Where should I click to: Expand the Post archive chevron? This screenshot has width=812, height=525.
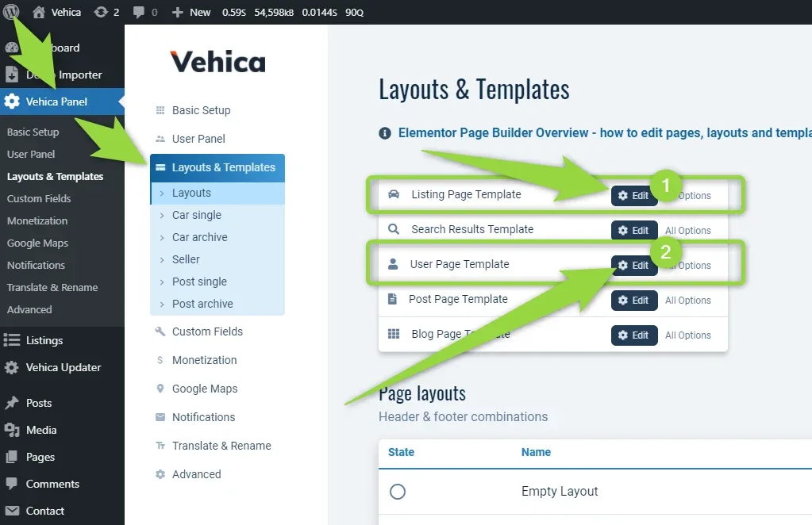162,305
